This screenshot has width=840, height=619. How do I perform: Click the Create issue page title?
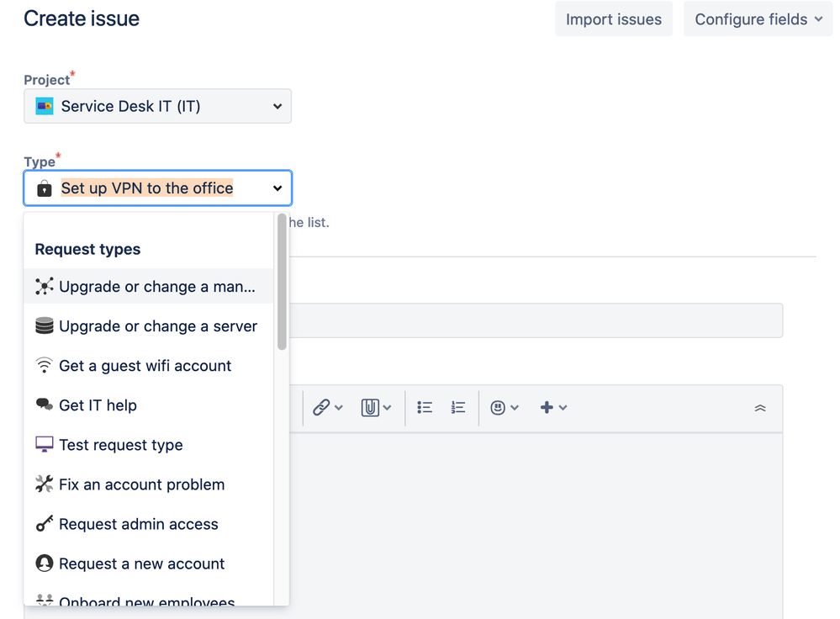(82, 19)
